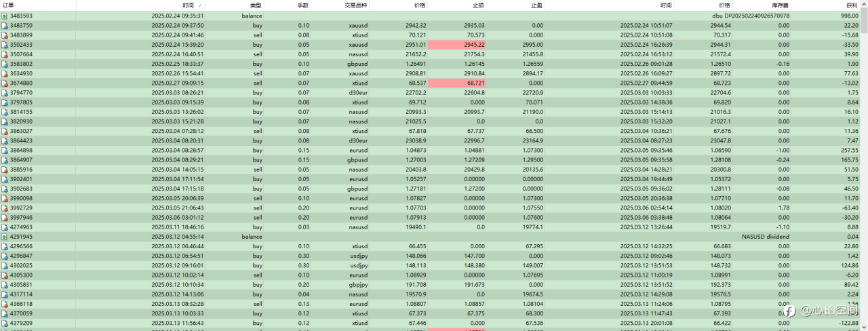The height and width of the screenshot is (331, 868).
Task: Click order number 4379209
Action: [x=21, y=324]
